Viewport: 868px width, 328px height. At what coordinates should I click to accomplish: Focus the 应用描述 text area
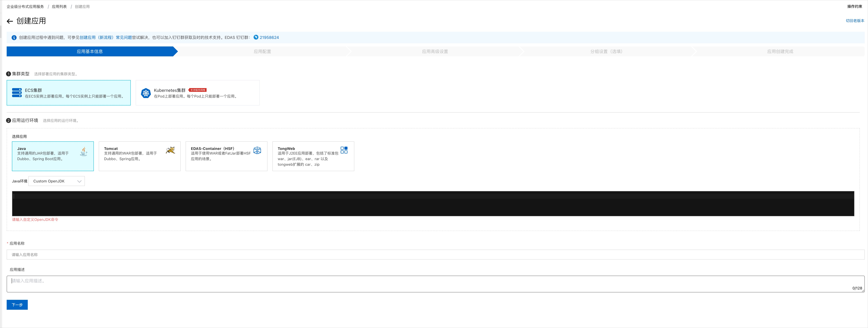coord(435,284)
